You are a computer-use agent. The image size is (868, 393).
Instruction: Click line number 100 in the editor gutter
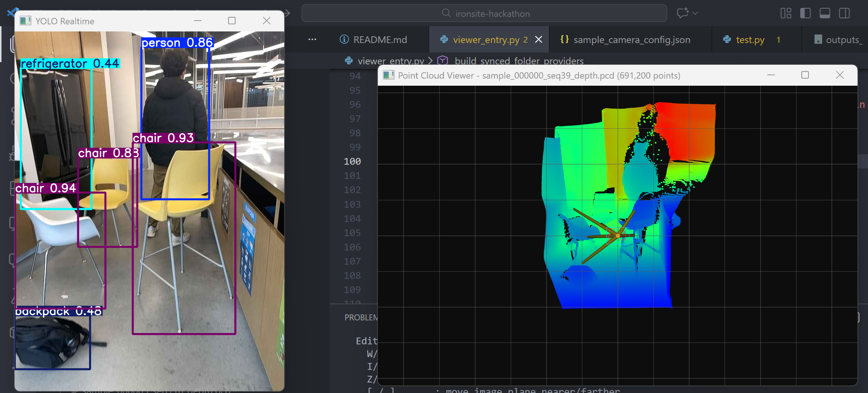(x=352, y=161)
